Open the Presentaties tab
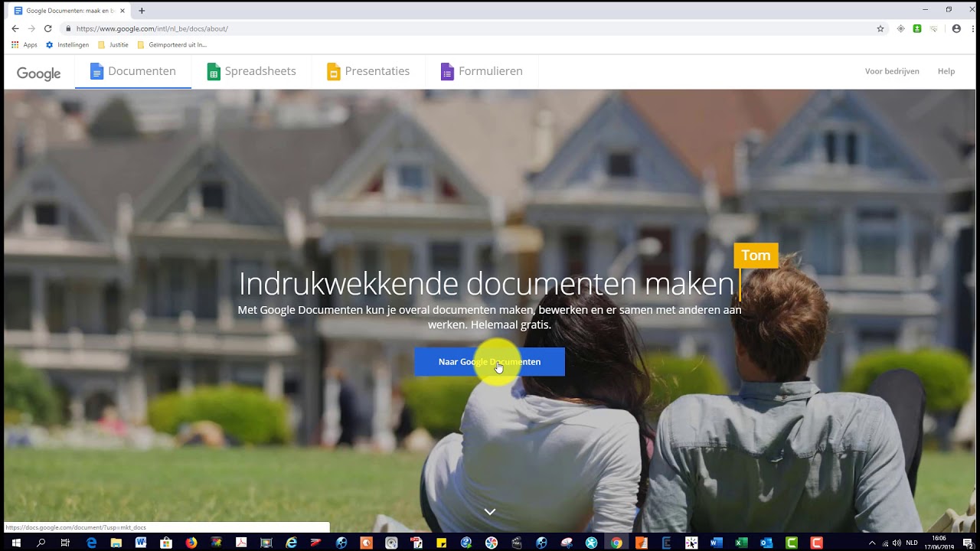Screen dimensions: 980x551 click(368, 71)
